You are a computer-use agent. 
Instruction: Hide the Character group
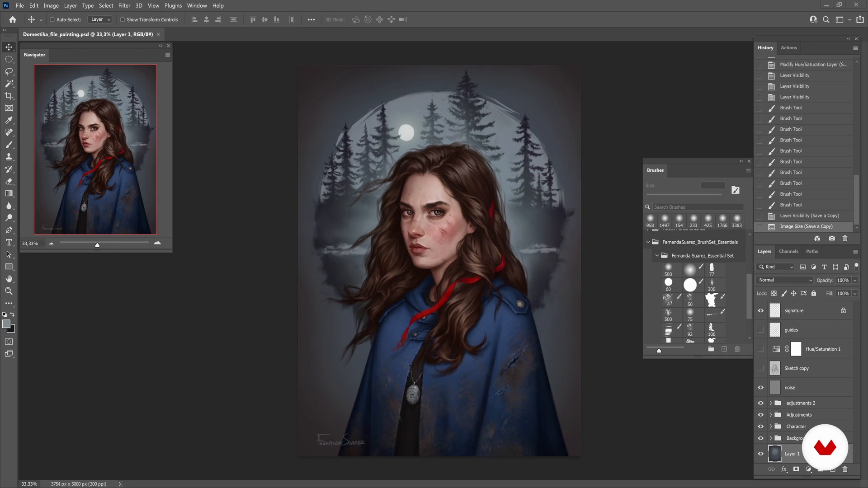coord(761,427)
